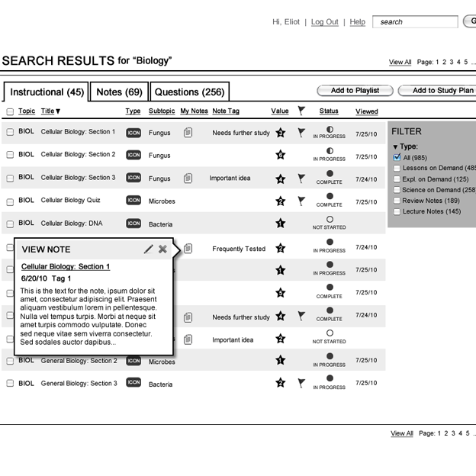Screen dimensions: 476x476
Task: Click value star for Cellular Biology: Section 2
Action: pyautogui.click(x=280, y=155)
